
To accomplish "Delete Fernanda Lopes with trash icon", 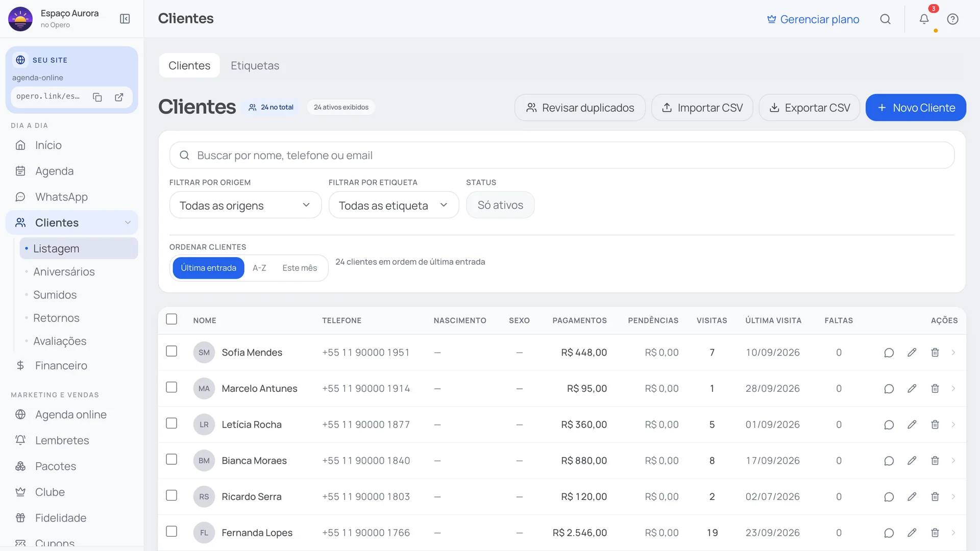I will pyautogui.click(x=935, y=533).
